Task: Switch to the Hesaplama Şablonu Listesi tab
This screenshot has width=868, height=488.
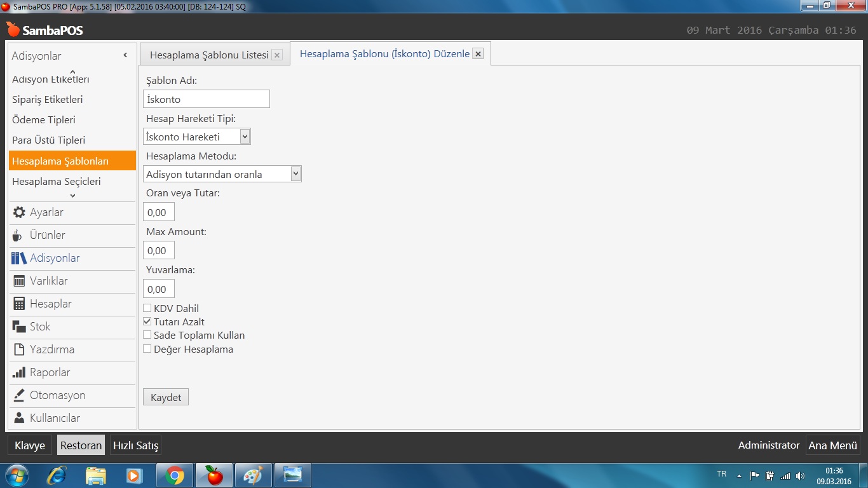Action: coord(209,55)
